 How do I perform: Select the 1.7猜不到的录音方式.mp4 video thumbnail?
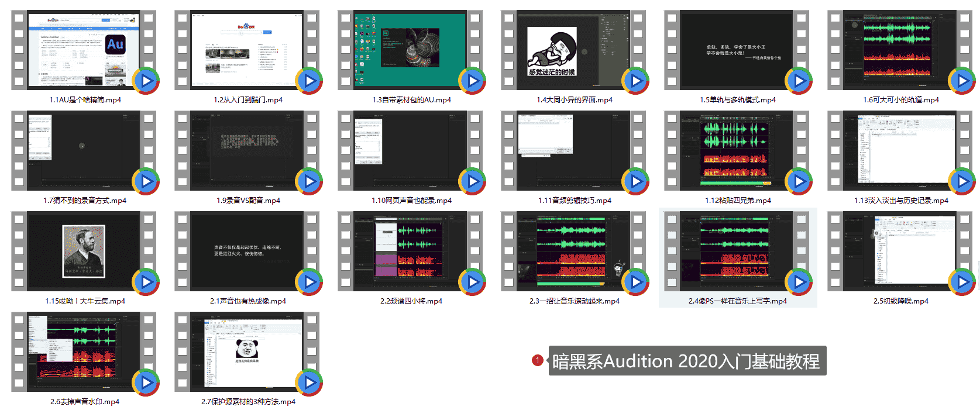click(x=84, y=150)
